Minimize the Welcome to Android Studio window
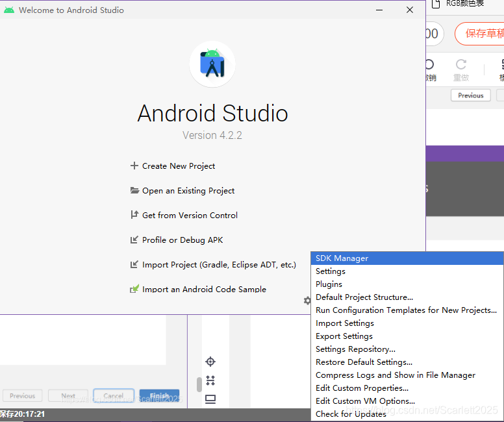 379,10
